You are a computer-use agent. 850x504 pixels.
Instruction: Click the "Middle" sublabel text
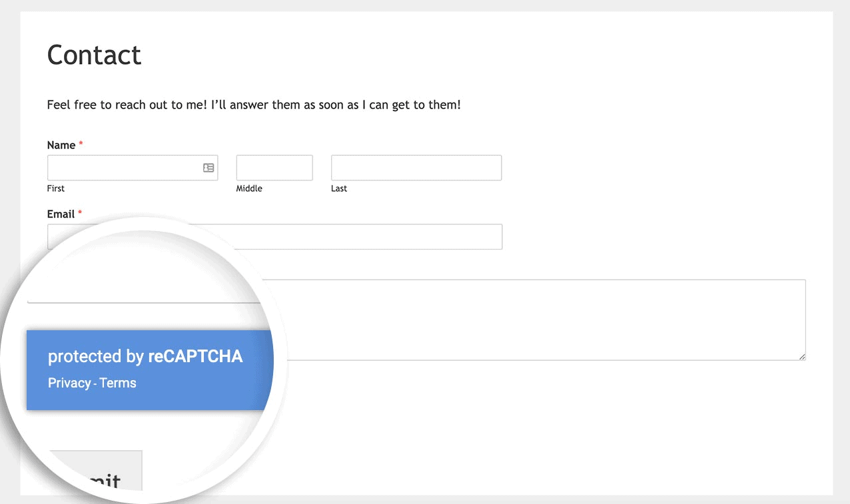coord(249,188)
